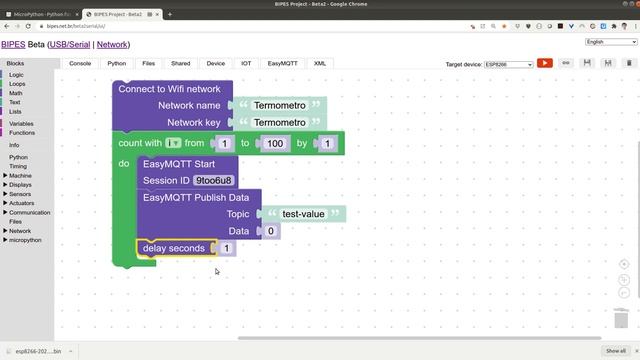Viewport: 640px width, 360px height.
Task: Edit the Session ID field 9too6u8
Action: coord(213,180)
